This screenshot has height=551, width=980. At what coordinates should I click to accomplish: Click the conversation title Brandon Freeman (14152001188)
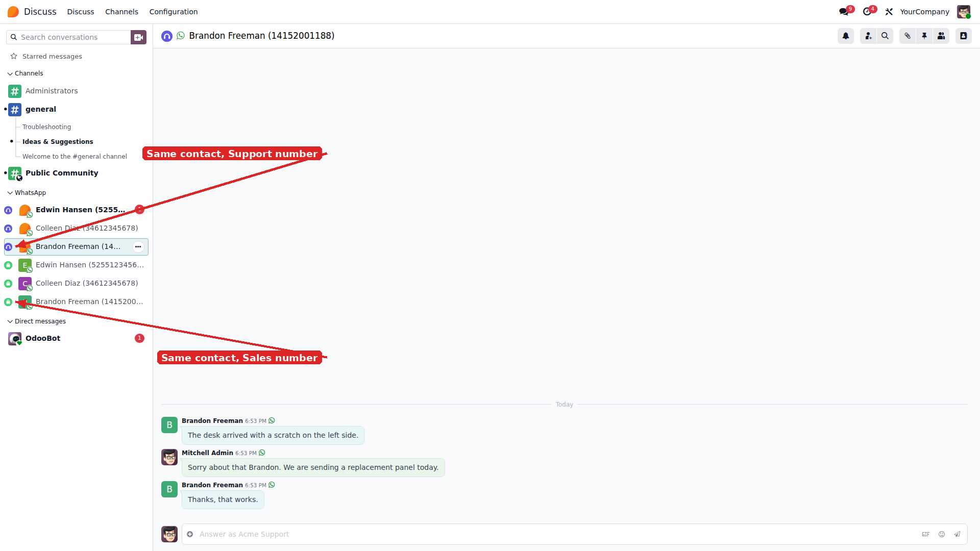coord(262,36)
